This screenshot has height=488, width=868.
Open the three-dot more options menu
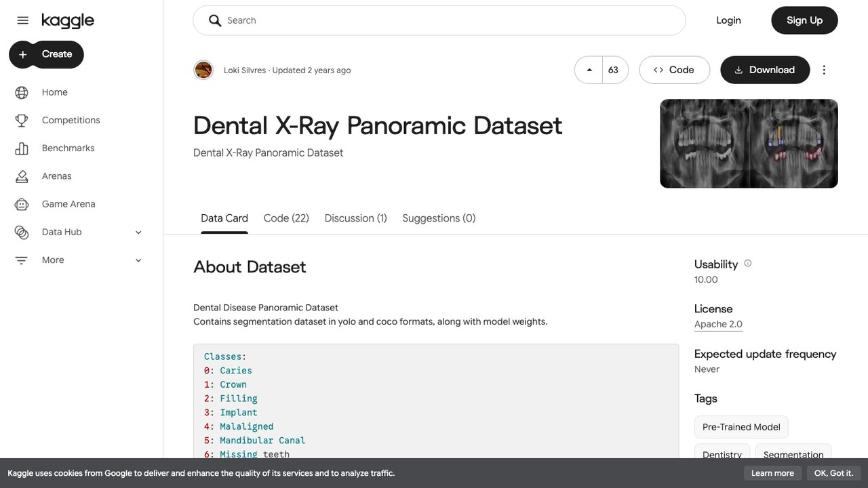[824, 70]
